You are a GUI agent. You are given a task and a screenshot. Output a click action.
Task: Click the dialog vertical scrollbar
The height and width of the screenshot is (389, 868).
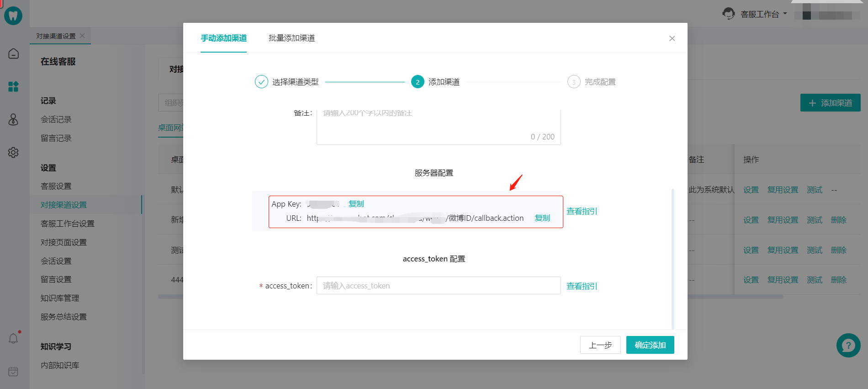pos(672,259)
